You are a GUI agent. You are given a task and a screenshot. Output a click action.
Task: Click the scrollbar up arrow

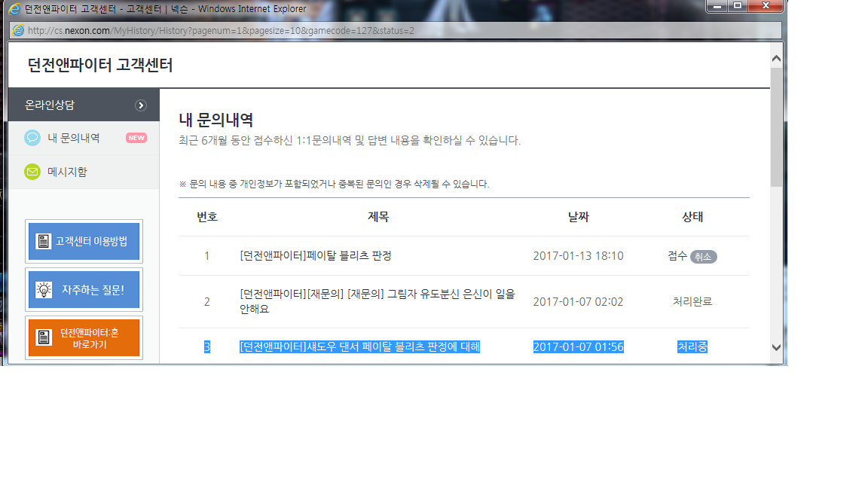pyautogui.click(x=776, y=59)
